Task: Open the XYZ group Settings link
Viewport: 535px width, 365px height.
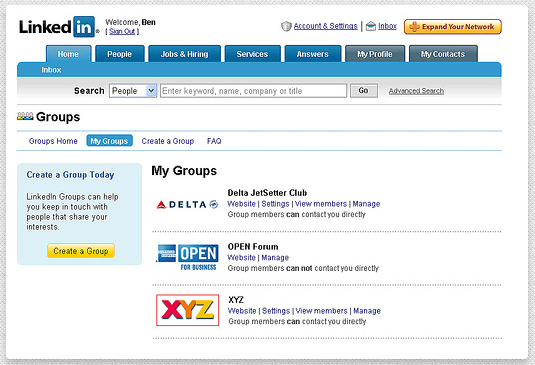Action: (x=276, y=311)
